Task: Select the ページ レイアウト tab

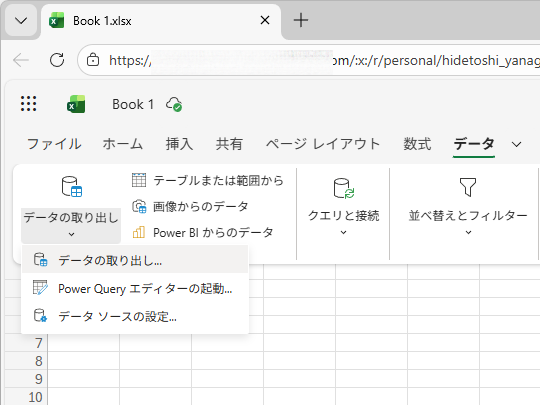Action: [323, 144]
